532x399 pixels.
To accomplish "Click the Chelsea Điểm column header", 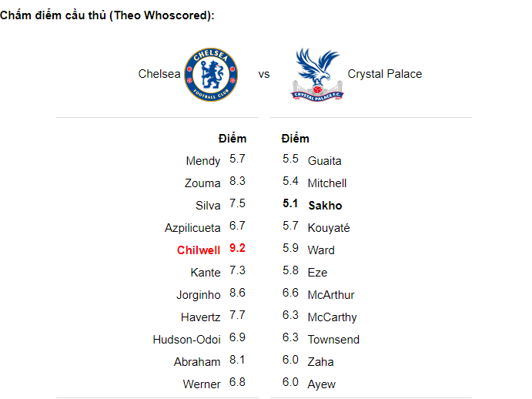I will [x=233, y=139].
